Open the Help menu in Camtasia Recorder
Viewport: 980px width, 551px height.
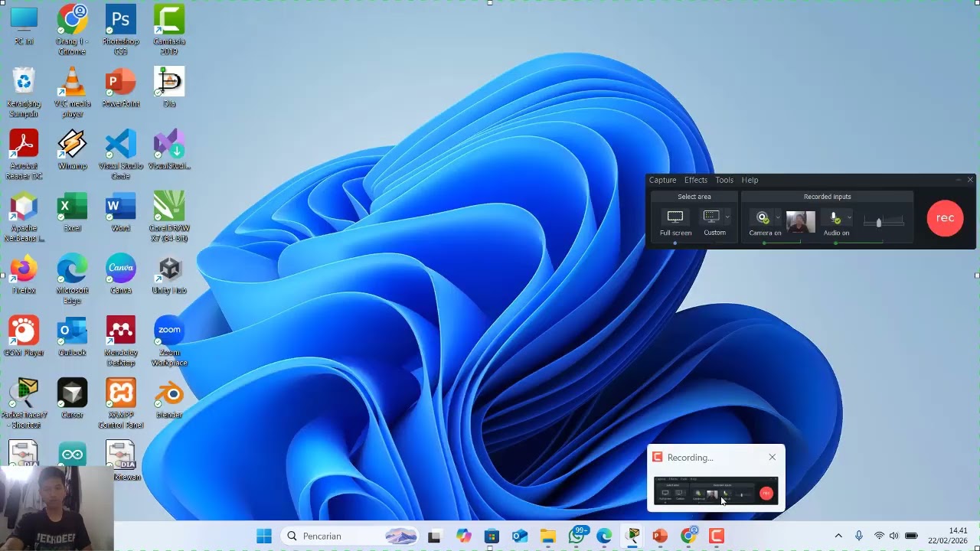click(x=750, y=180)
